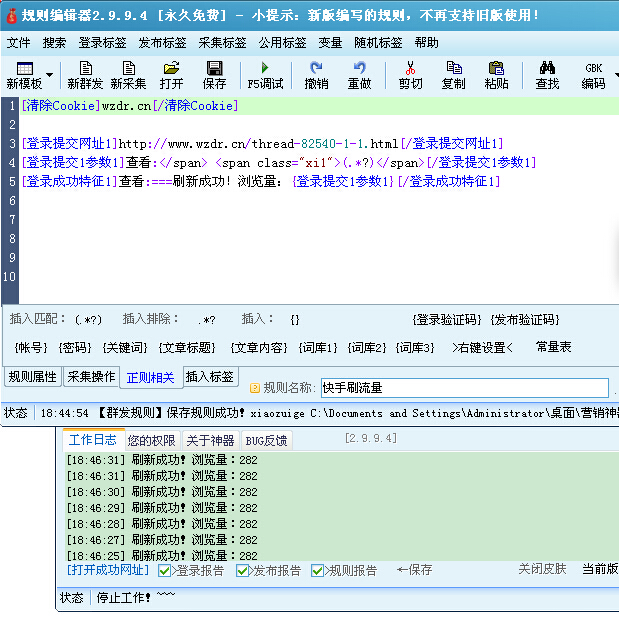Switch to the 采集操作 tab
The width and height of the screenshot is (619, 618).
pos(91,377)
